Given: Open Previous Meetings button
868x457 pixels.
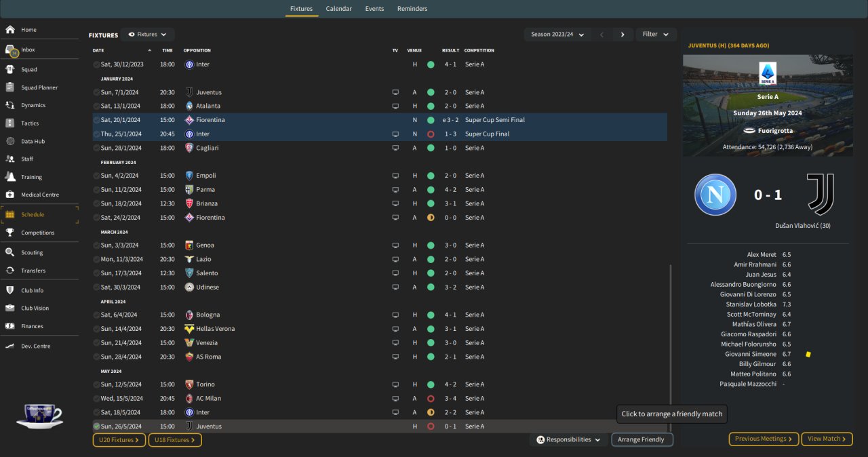Looking at the screenshot, I should [764, 439].
